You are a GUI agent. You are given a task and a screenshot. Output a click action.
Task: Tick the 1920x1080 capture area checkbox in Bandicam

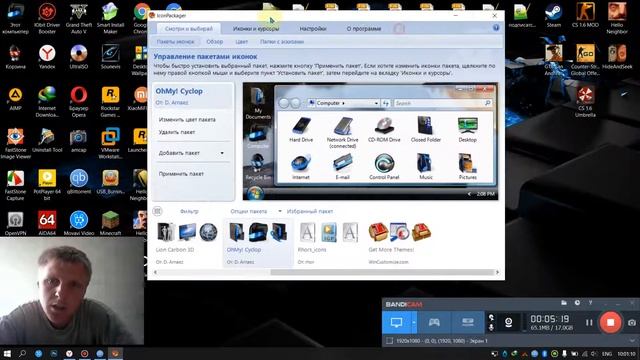click(x=389, y=340)
